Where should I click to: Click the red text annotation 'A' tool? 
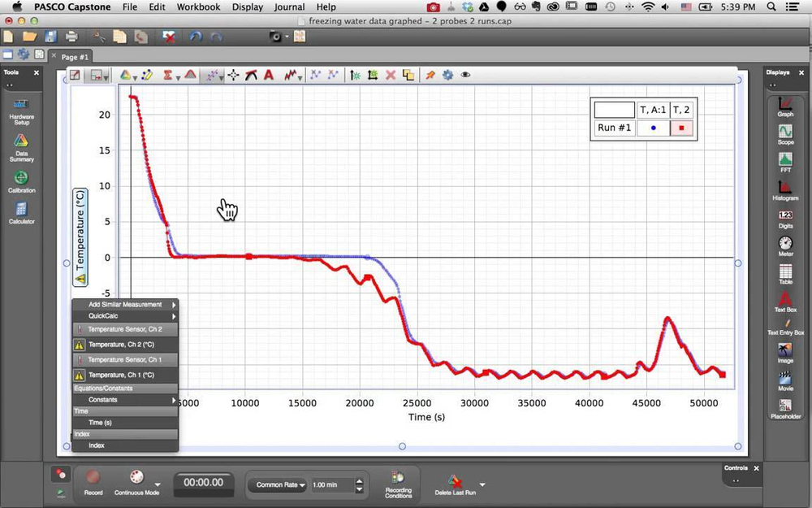click(x=268, y=75)
